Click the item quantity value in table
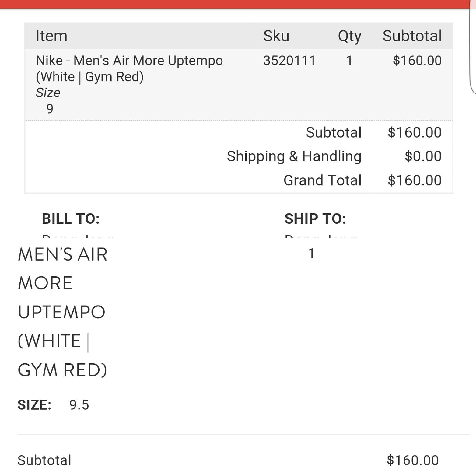 pos(349,61)
